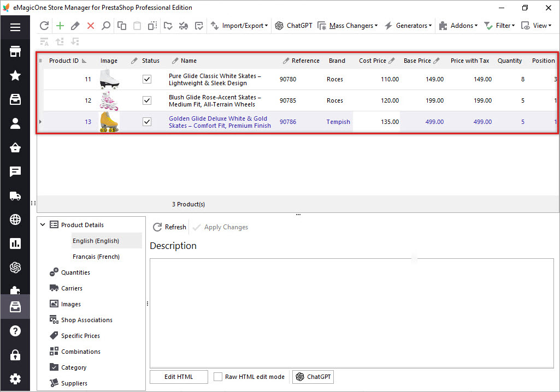
Task: Open the Category section
Action: [x=74, y=367]
